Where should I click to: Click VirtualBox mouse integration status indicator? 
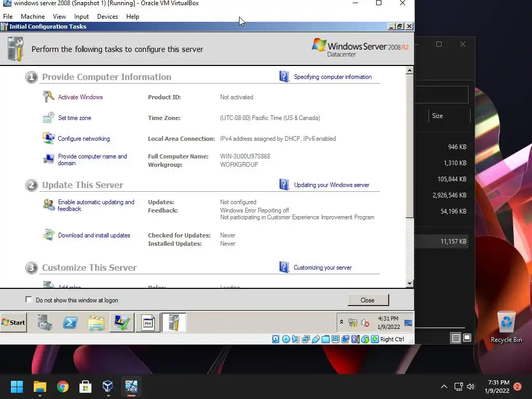click(x=365, y=339)
